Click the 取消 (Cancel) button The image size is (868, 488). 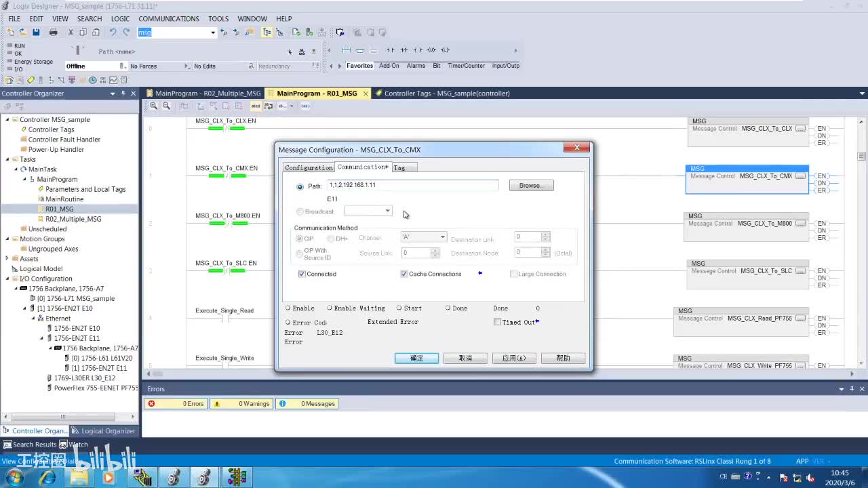point(465,358)
